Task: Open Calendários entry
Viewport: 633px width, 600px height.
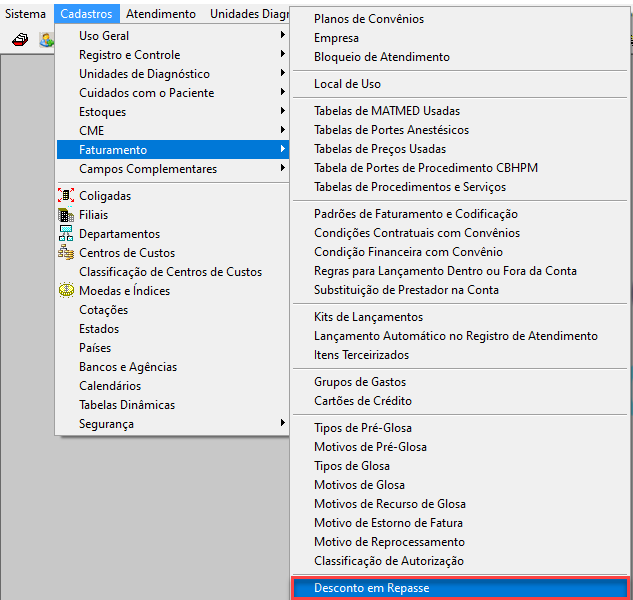Action: coord(172,386)
